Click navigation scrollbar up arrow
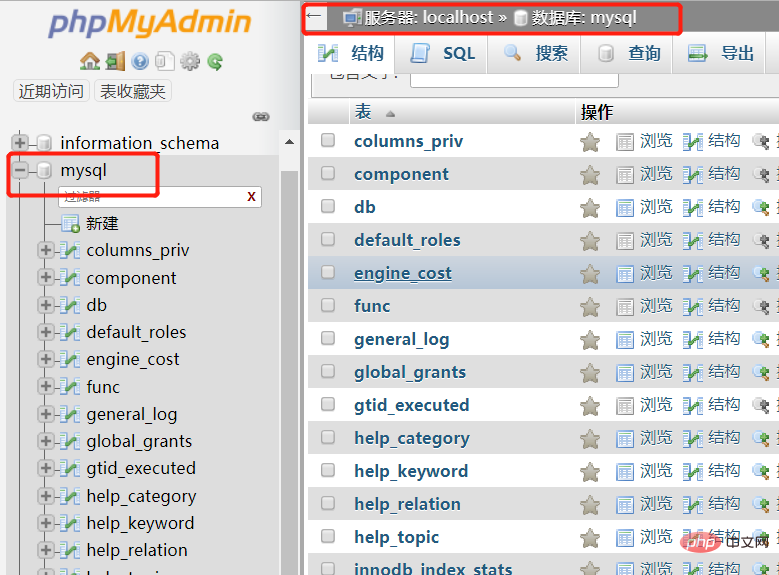 [289, 142]
